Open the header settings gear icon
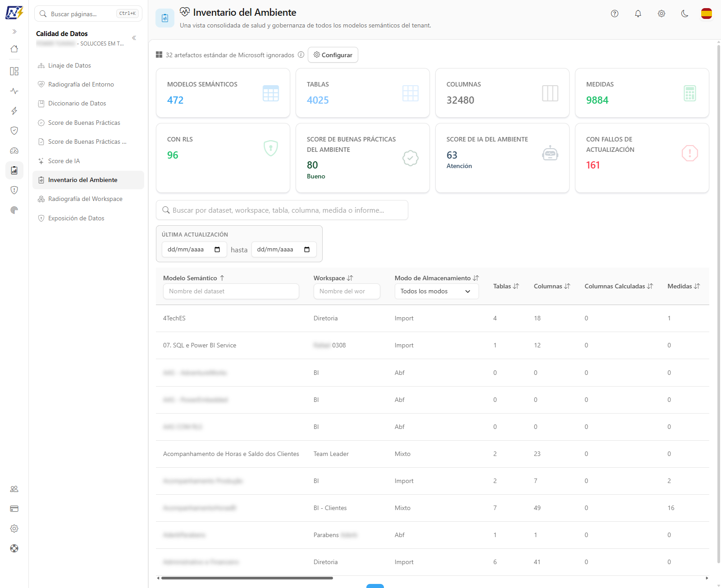The height and width of the screenshot is (588, 721). click(x=662, y=14)
